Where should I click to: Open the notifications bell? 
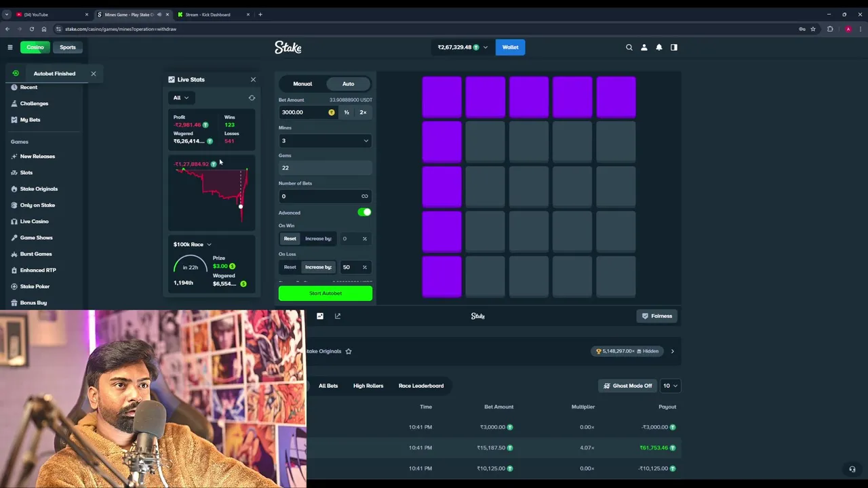point(659,47)
